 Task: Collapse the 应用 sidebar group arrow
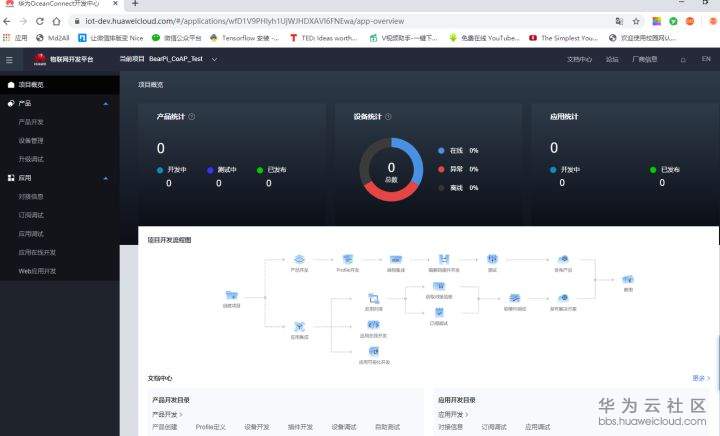(106, 178)
